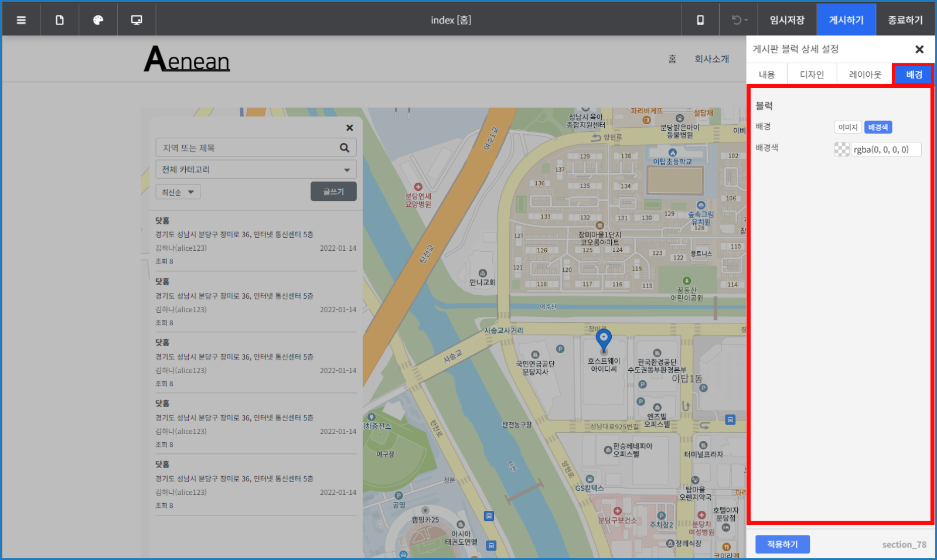Switch to the 레이아웃 tab

864,74
